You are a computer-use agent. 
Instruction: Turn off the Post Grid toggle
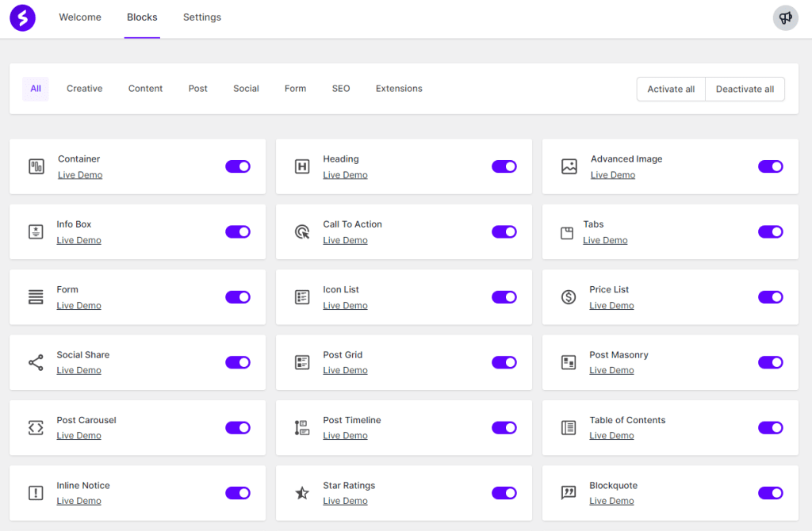click(x=504, y=362)
